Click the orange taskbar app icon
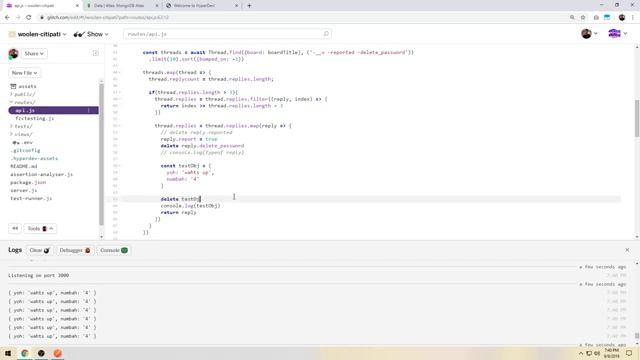Screen dimensions: 640x360 tap(58, 353)
